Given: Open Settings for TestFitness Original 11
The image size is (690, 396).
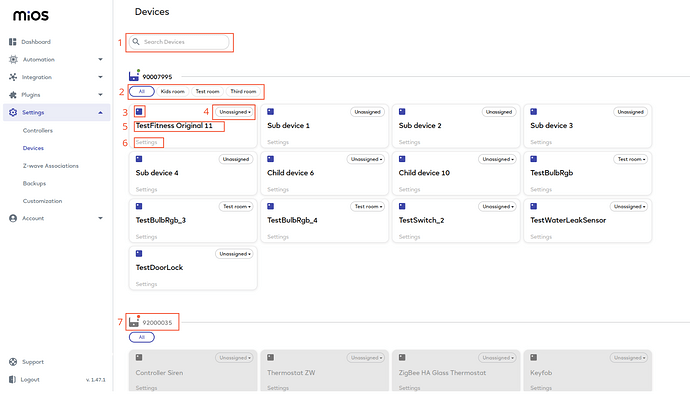Looking at the screenshot, I should [147, 142].
